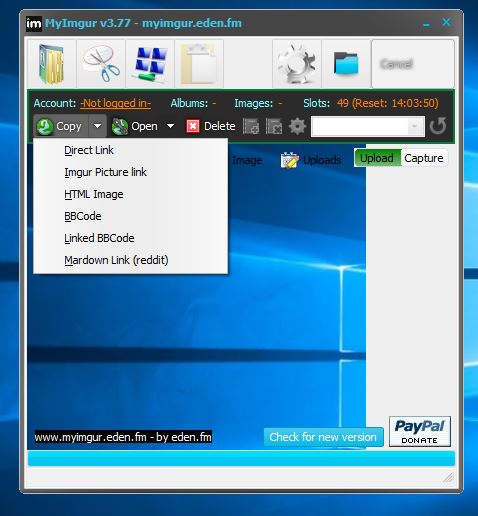The height and width of the screenshot is (516, 478).
Task: Click the cyan progress bar
Action: [241, 459]
